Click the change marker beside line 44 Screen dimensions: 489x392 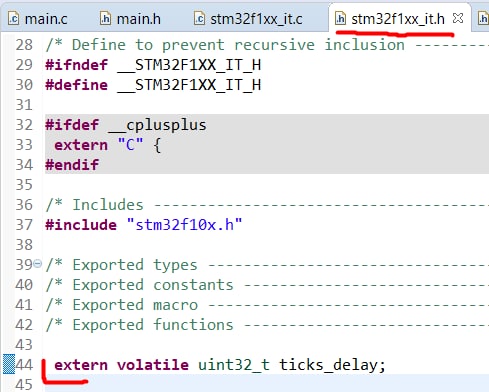(x=9, y=364)
